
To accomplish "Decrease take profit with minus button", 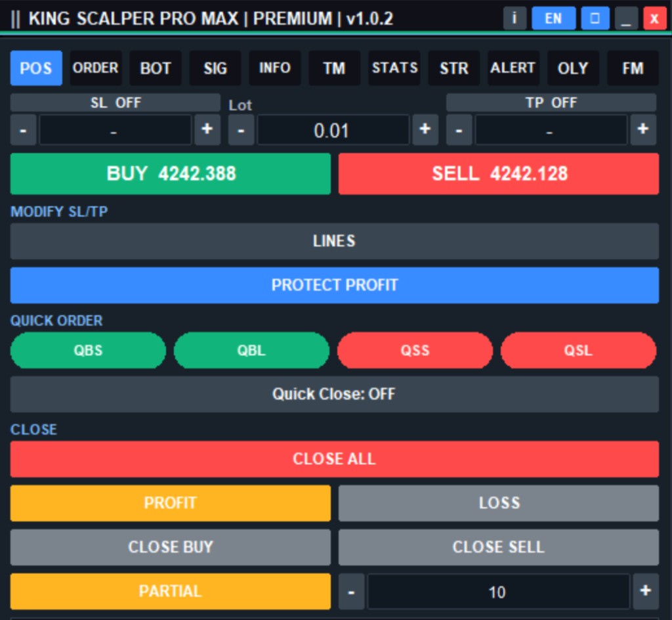I will [x=459, y=129].
